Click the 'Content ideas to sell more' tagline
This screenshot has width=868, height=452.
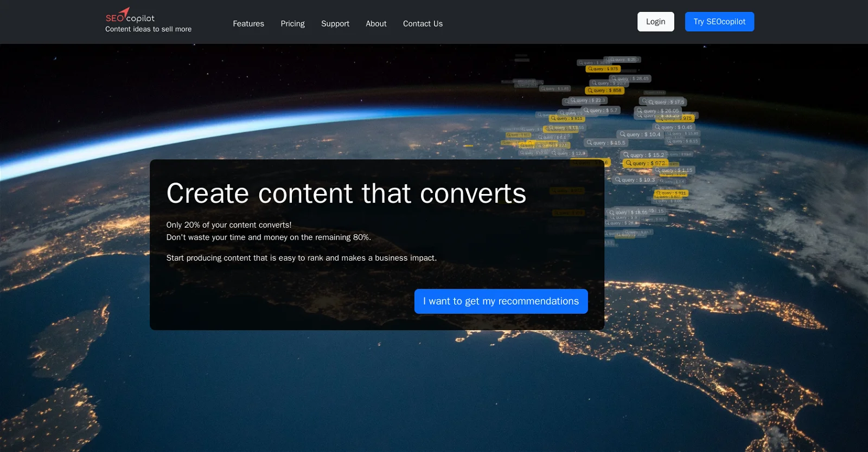coord(148,29)
